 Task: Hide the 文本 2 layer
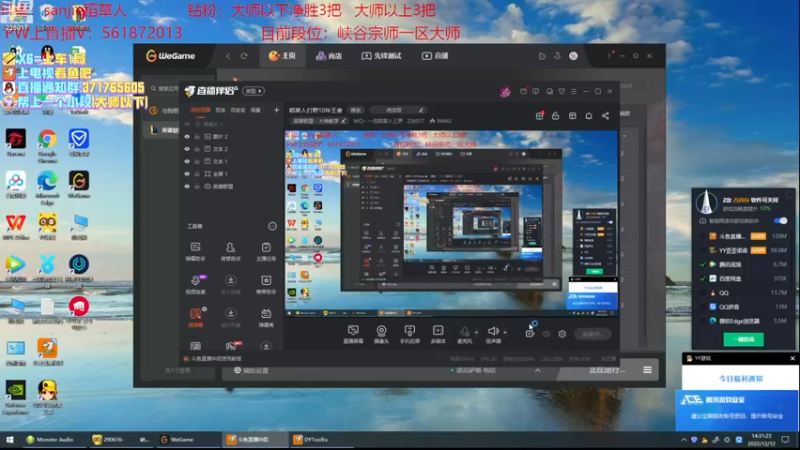tap(187, 149)
